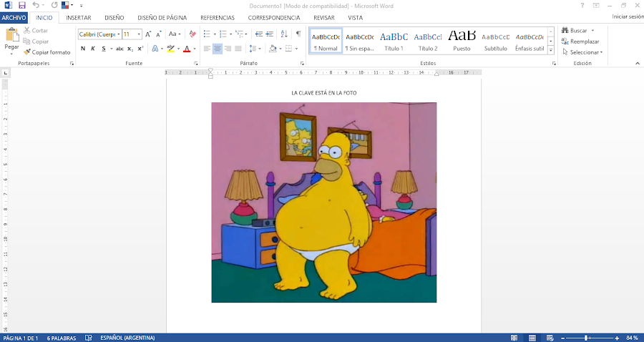Select the Normal style
This screenshot has height=342, width=644.
tap(326, 41)
